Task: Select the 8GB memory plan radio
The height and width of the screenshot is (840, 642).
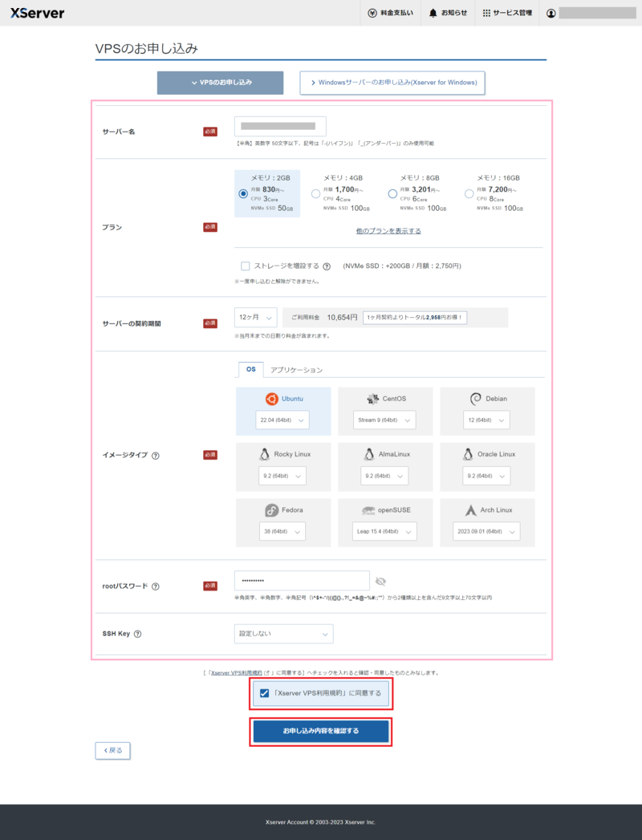Action: (392, 193)
